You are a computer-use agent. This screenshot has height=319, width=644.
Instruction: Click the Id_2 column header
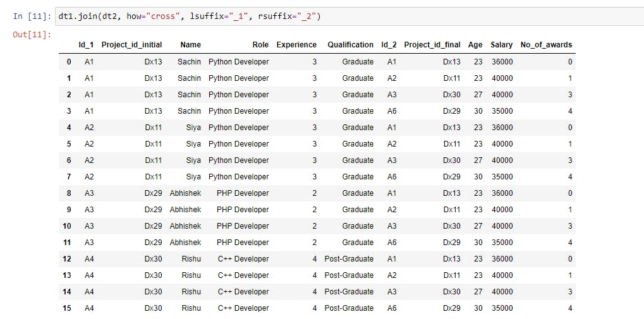pos(389,45)
